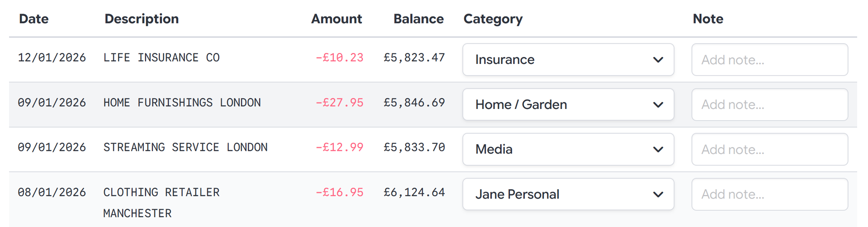Image resolution: width=868 pixels, height=227 pixels.
Task: Click the chevron on the Insurance dropdown
Action: 658,59
